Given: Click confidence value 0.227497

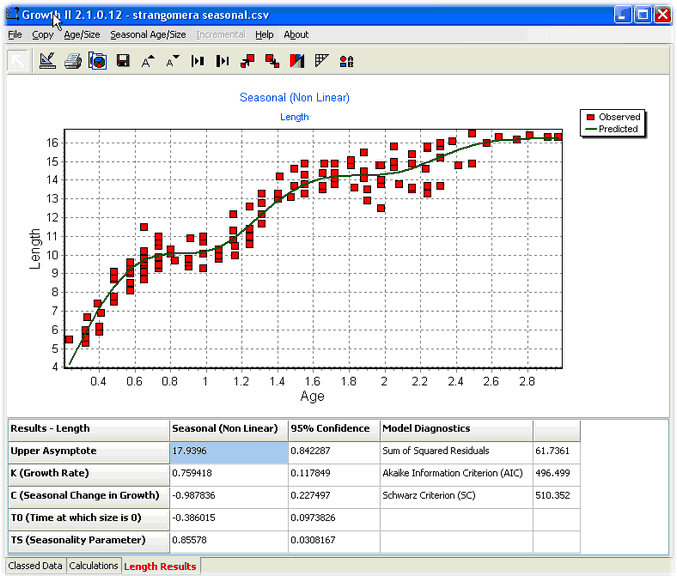Looking at the screenshot, I should click(334, 496).
